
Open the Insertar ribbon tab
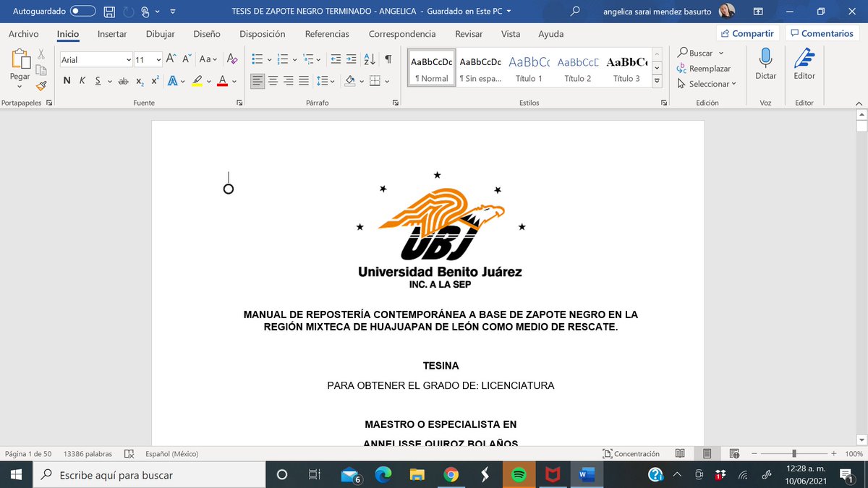(112, 34)
